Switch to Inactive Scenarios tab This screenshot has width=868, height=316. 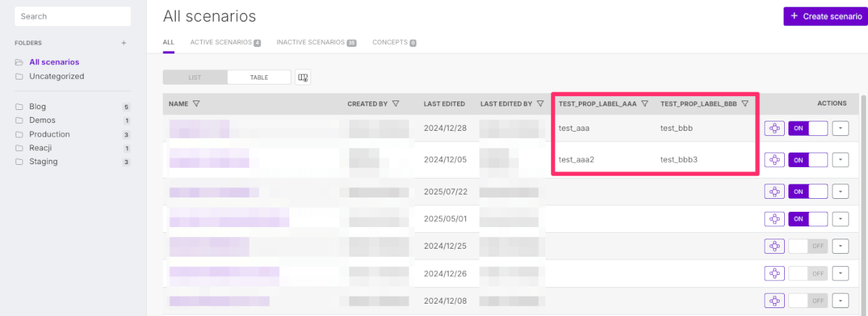click(316, 43)
